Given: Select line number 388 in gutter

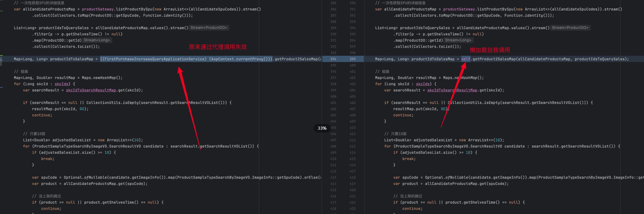Looking at the screenshot, I should (x=333, y=22).
